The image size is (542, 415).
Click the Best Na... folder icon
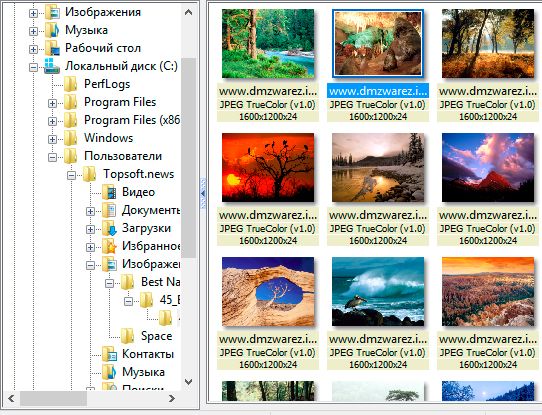pos(128,282)
